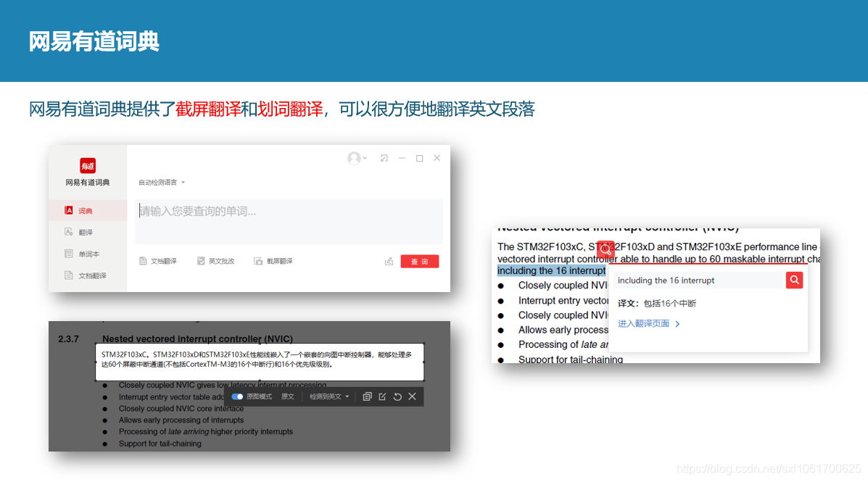The width and height of the screenshot is (868, 482).
Task: Minimize the Youdao dictionary window
Action: pos(402,158)
